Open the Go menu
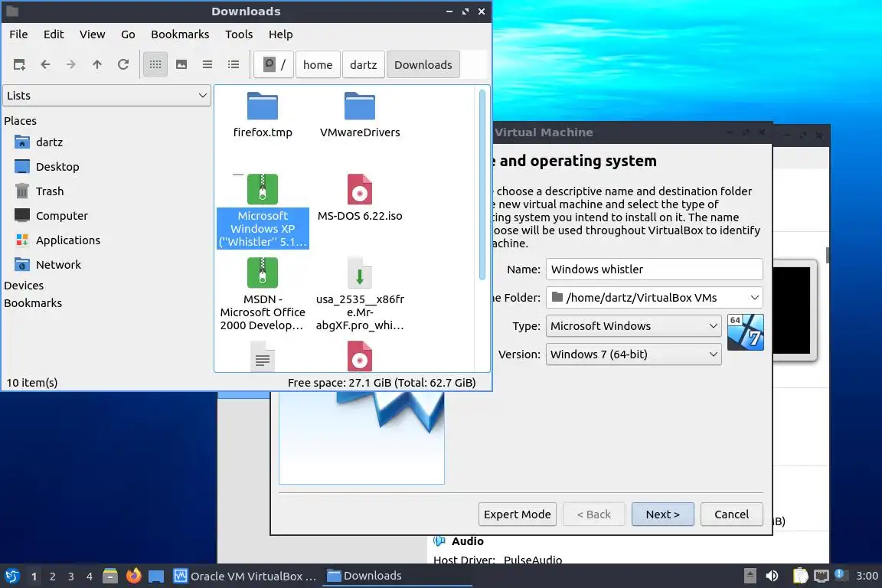Image resolution: width=882 pixels, height=588 pixels. 129,34
